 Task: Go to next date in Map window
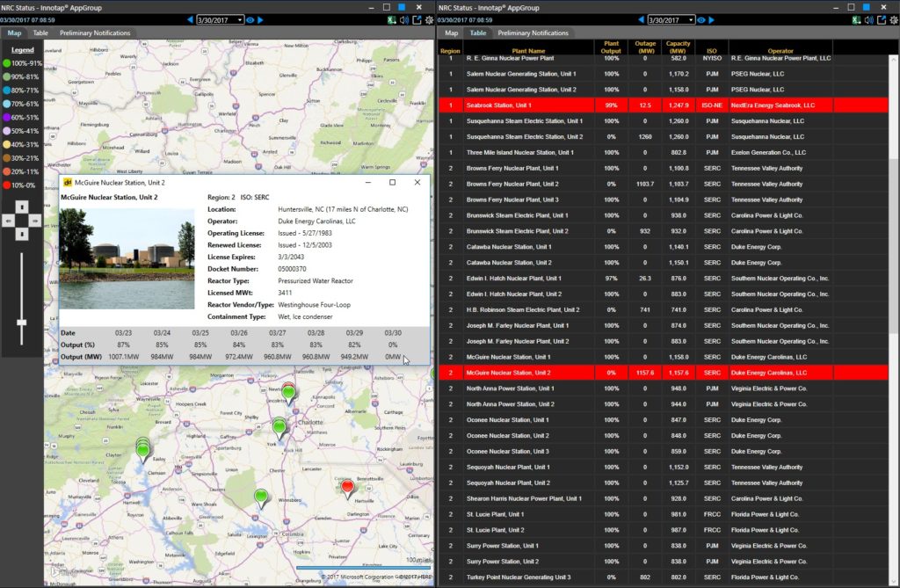[260, 19]
